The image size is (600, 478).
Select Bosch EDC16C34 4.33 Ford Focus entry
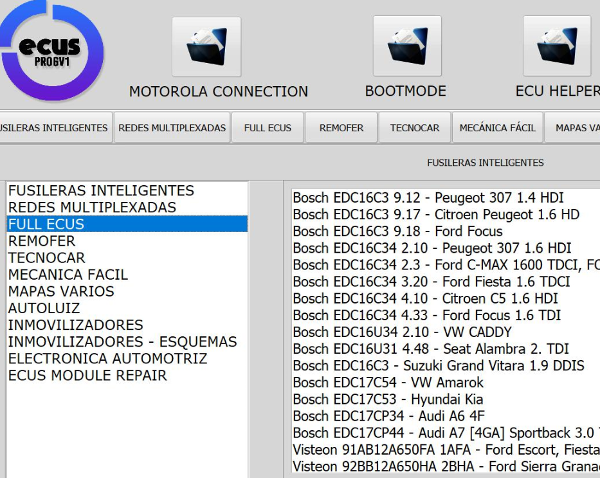446,315
